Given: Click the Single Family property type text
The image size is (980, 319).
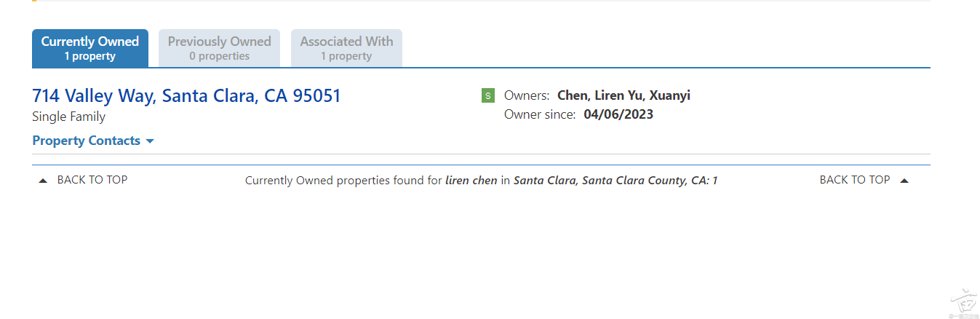Looking at the screenshot, I should pyautogui.click(x=69, y=117).
